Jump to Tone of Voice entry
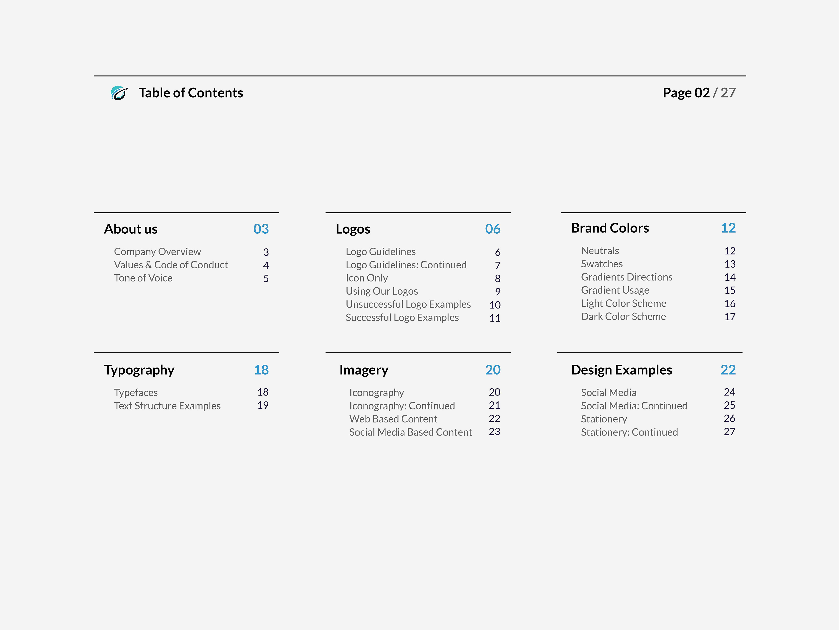The image size is (840, 630). tap(143, 278)
